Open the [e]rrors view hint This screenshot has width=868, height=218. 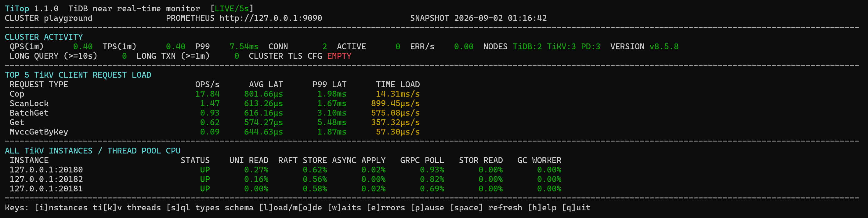tap(386, 208)
